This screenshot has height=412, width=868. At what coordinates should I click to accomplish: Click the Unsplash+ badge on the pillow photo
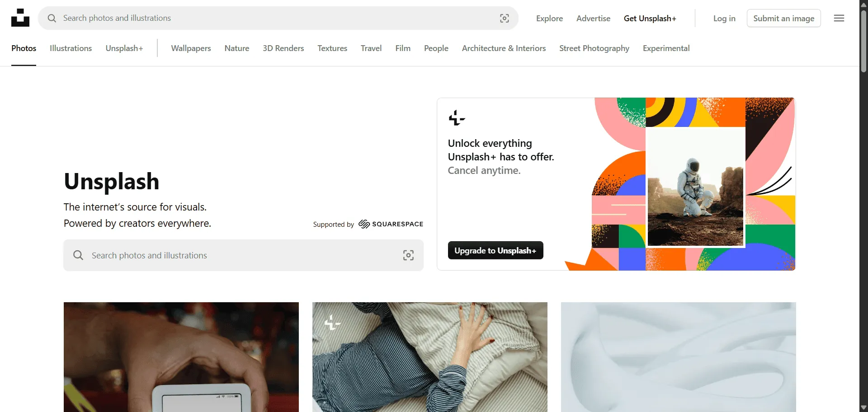[x=332, y=323]
